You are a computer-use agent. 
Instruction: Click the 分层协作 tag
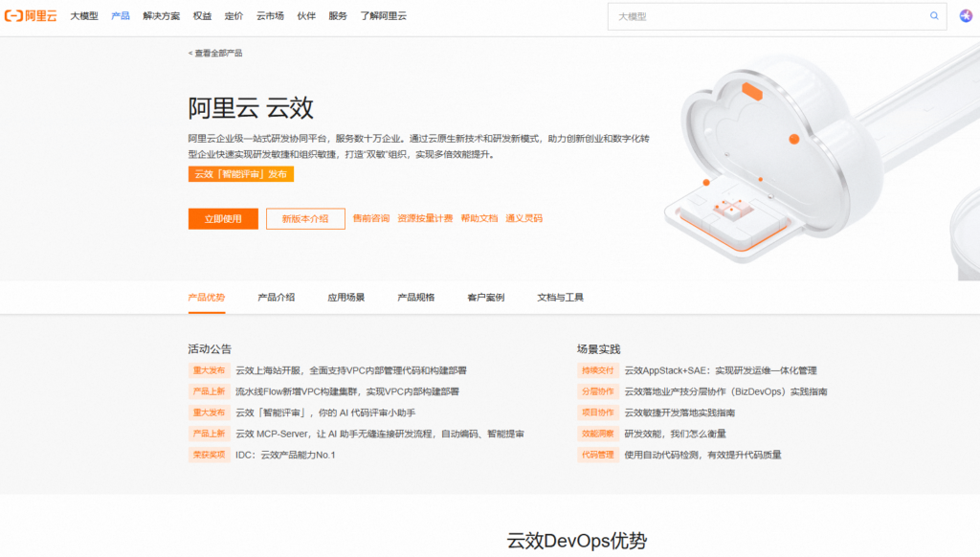pos(598,392)
